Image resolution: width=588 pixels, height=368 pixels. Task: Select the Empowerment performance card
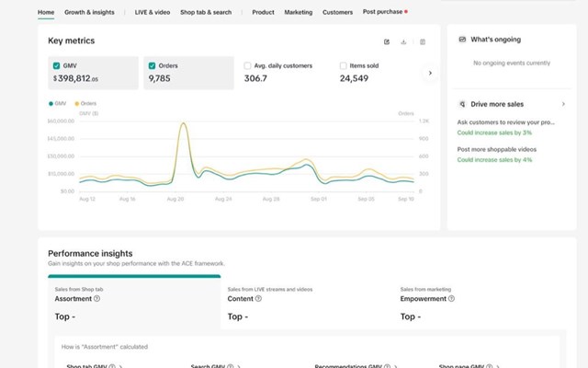point(480,303)
